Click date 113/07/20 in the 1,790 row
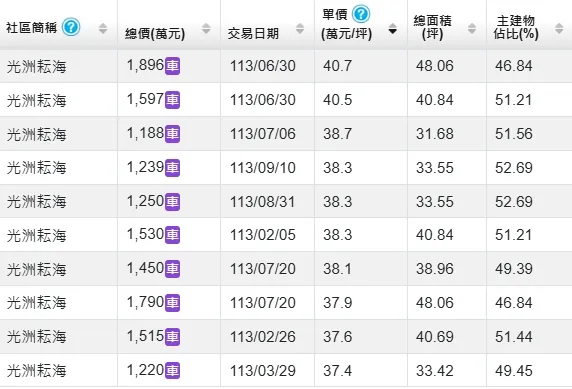Image resolution: width=572 pixels, height=389 pixels. pos(263,303)
